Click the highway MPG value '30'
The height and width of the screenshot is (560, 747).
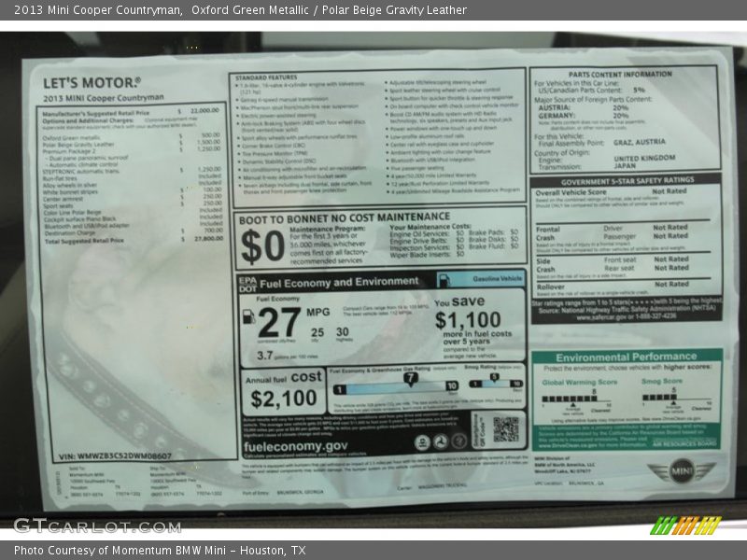pos(343,331)
